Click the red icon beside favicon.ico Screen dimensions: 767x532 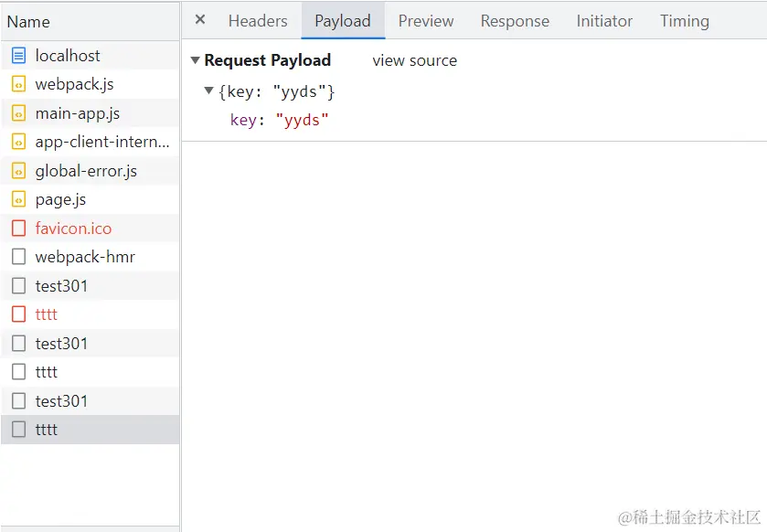click(18, 229)
